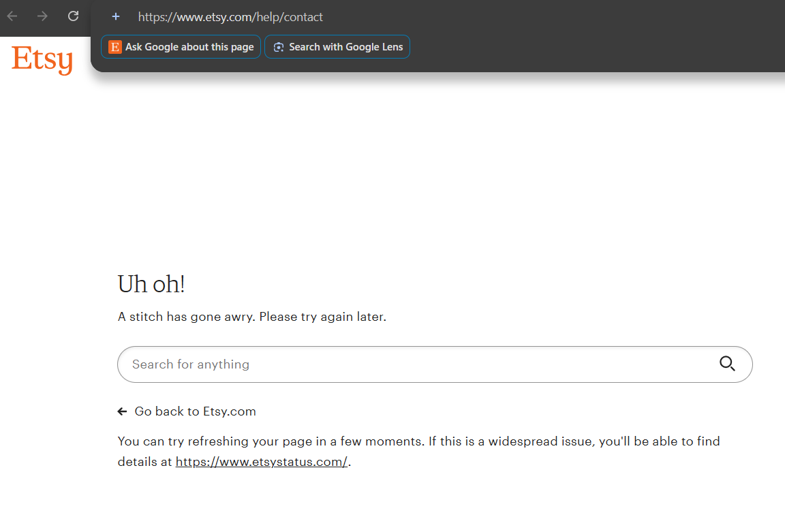The height and width of the screenshot is (532, 785).
Task: Click the browser forward arrow
Action: [42, 16]
